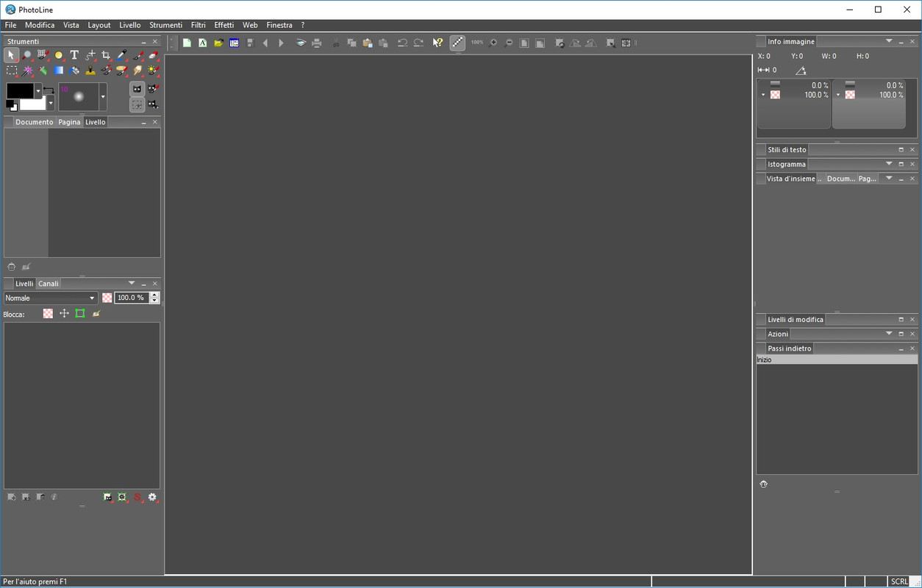This screenshot has height=588, width=922.
Task: Open the Strumenti menu in menu bar
Action: pyautogui.click(x=165, y=25)
